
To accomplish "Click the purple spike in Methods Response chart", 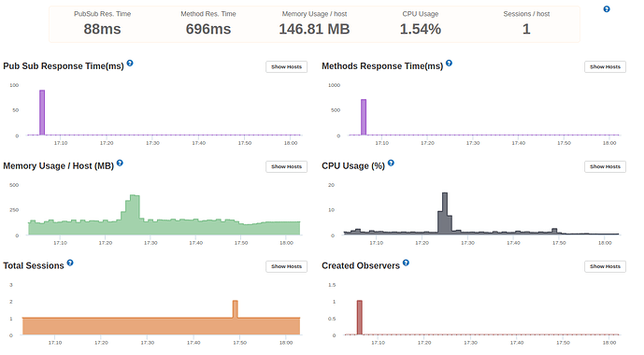I will coord(364,117).
